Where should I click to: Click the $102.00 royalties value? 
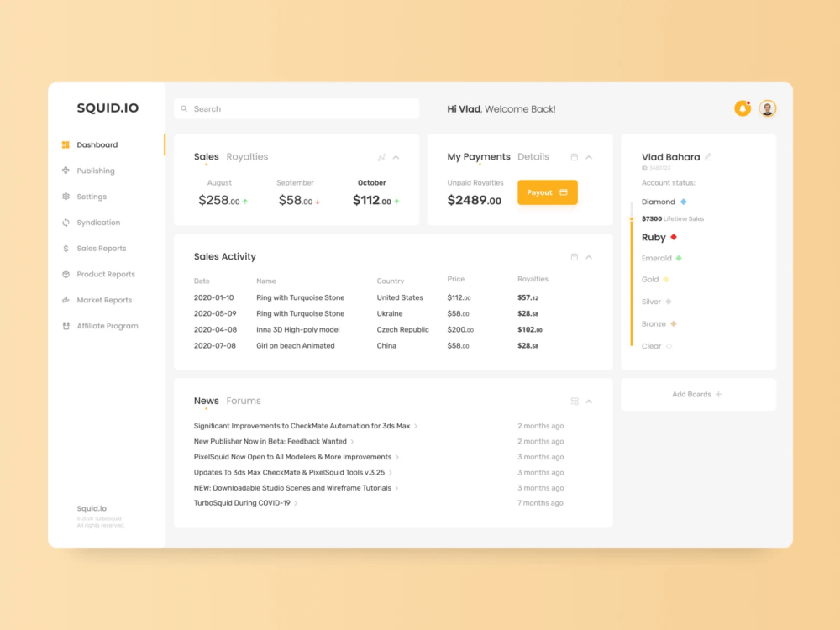530,330
